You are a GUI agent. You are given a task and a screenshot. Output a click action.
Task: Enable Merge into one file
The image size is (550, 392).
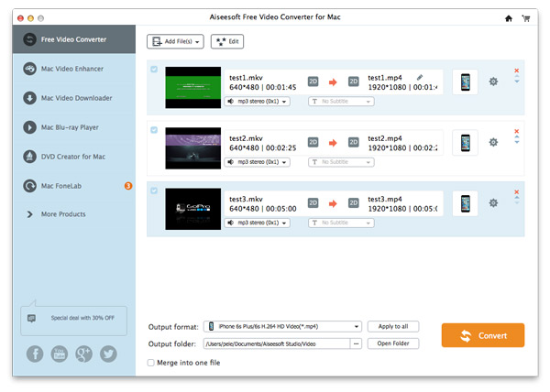coord(151,363)
